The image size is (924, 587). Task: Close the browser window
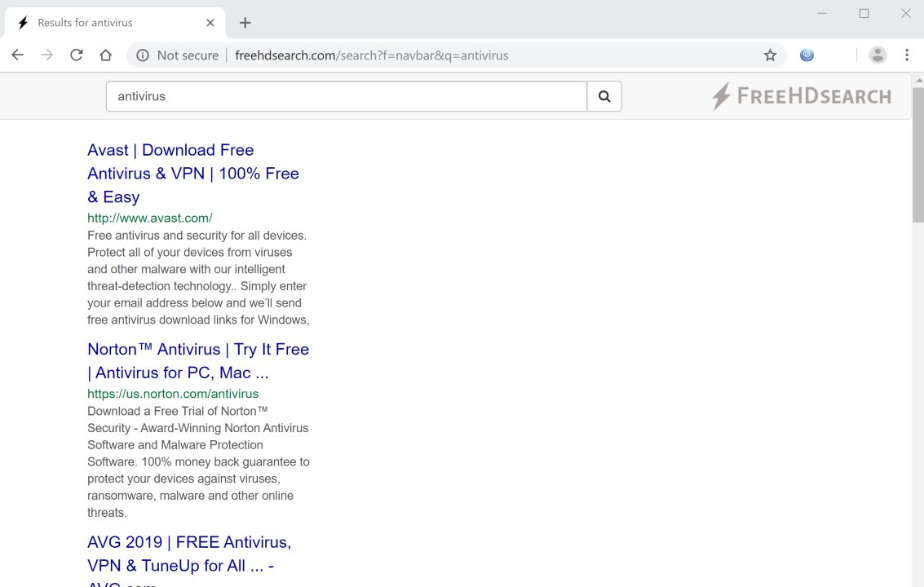tap(906, 13)
